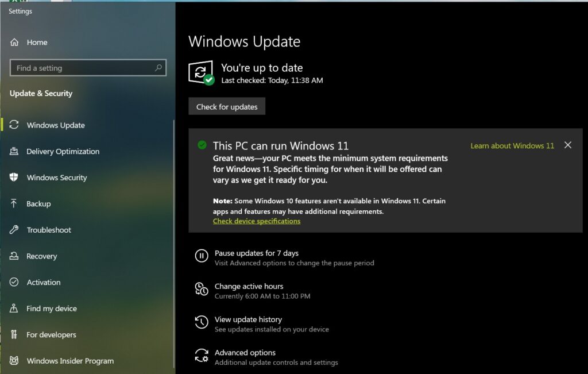Open Learn about Windows 11 link

point(512,145)
